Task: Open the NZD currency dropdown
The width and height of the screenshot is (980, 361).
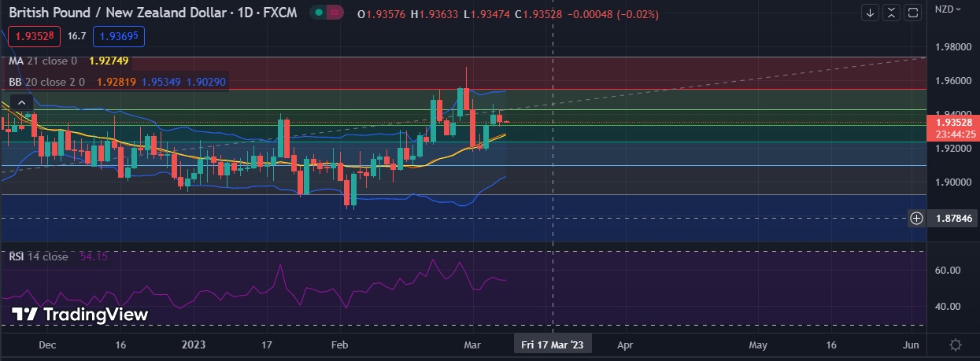Action: coord(947,9)
